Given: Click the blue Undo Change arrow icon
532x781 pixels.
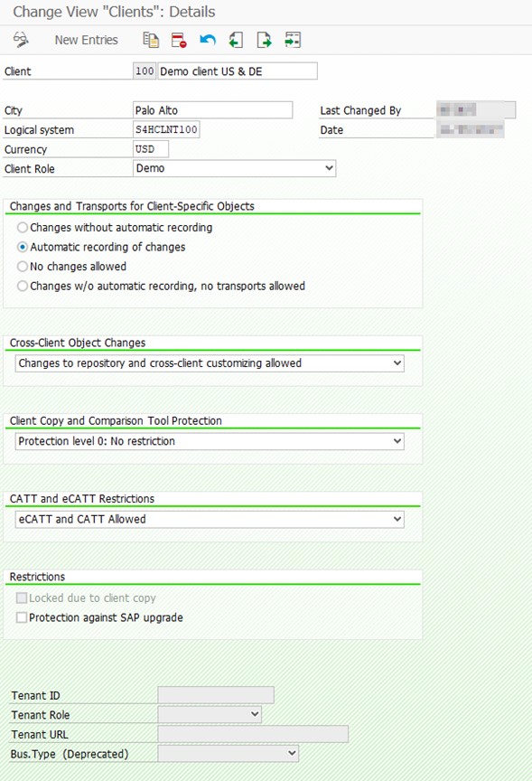Looking at the screenshot, I should [208, 40].
